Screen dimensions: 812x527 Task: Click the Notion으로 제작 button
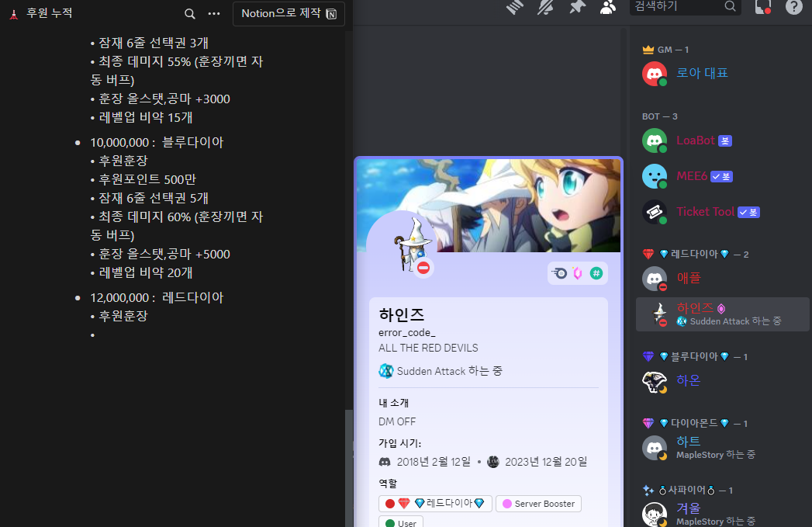click(289, 14)
